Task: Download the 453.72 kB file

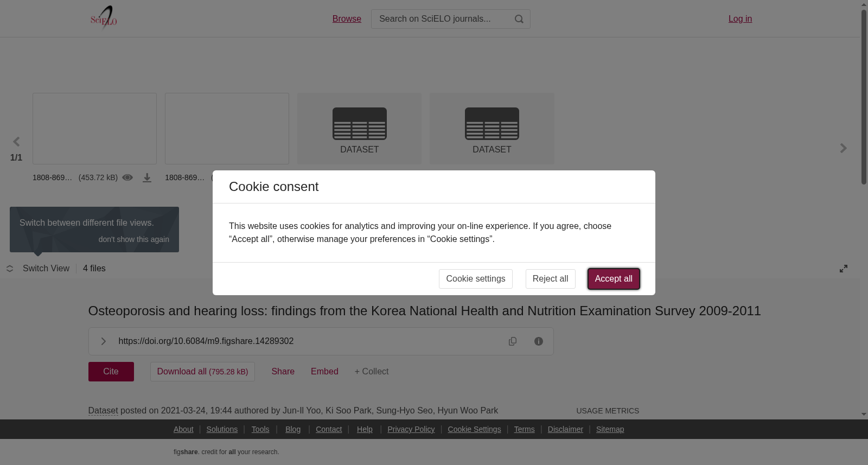Action: [147, 177]
